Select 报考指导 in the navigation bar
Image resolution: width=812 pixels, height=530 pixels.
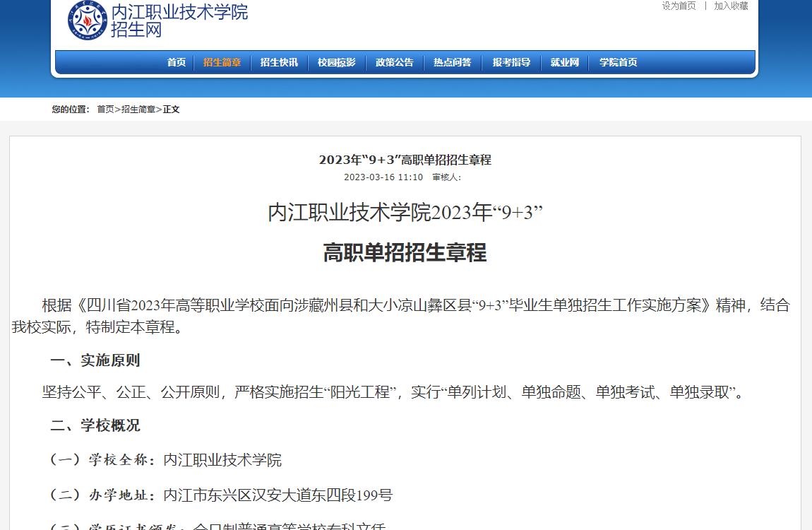[x=512, y=62]
